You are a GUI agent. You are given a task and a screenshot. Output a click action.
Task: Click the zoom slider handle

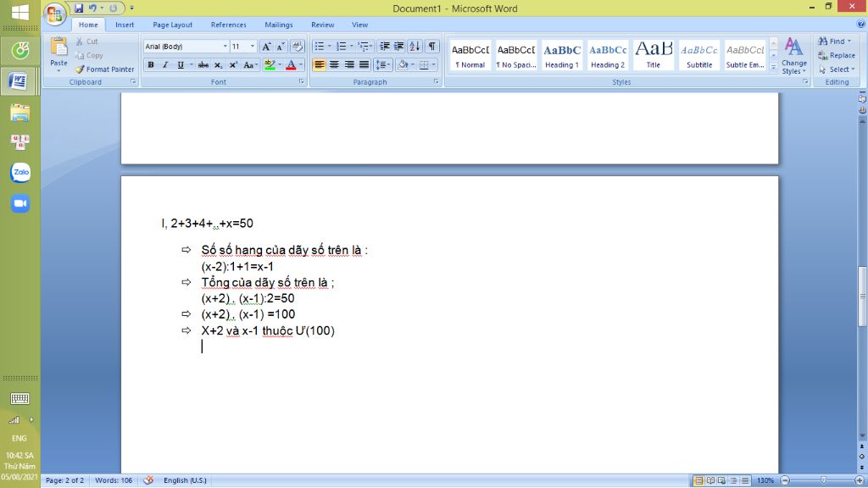pyautogui.click(x=824, y=480)
